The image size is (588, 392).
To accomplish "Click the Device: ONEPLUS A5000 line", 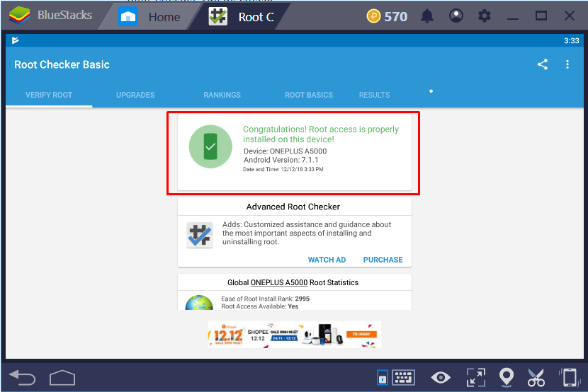I will (285, 151).
